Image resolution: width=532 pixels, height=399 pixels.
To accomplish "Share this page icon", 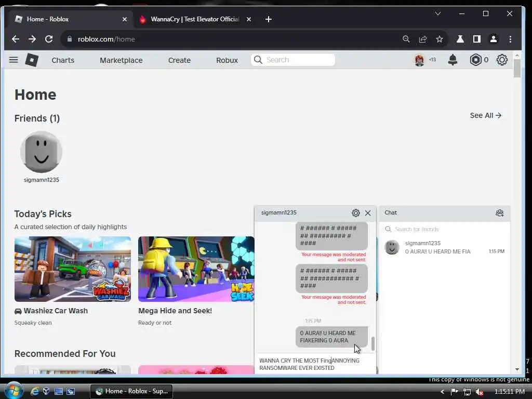I will pyautogui.click(x=423, y=39).
